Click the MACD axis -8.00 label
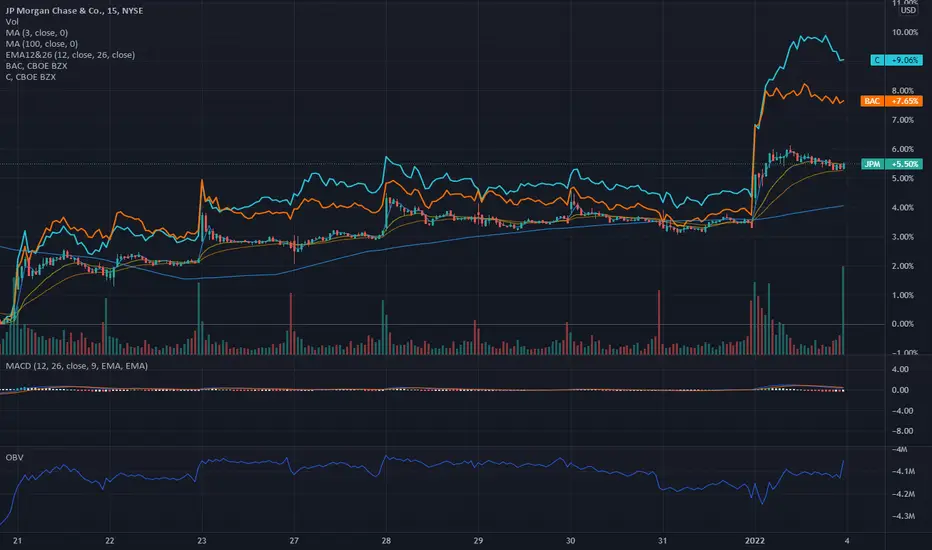 [900, 431]
